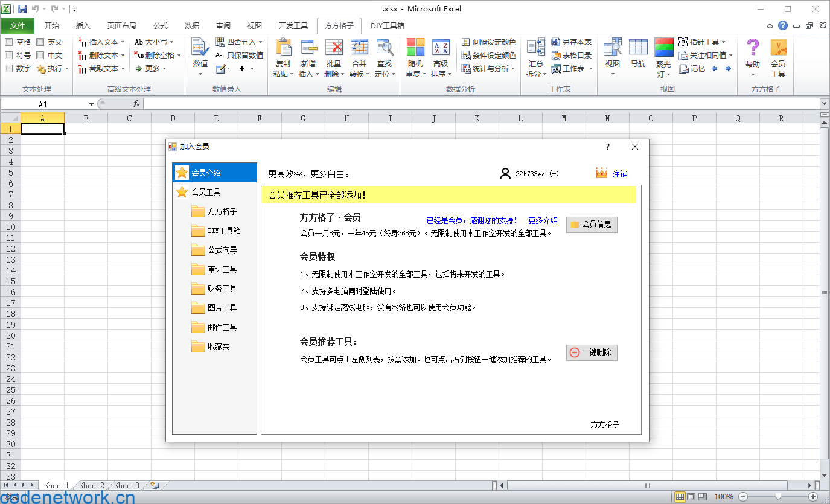Viewport: 830px width, 504px height.
Task: Open the 文件 File tab
Action: (x=18, y=25)
